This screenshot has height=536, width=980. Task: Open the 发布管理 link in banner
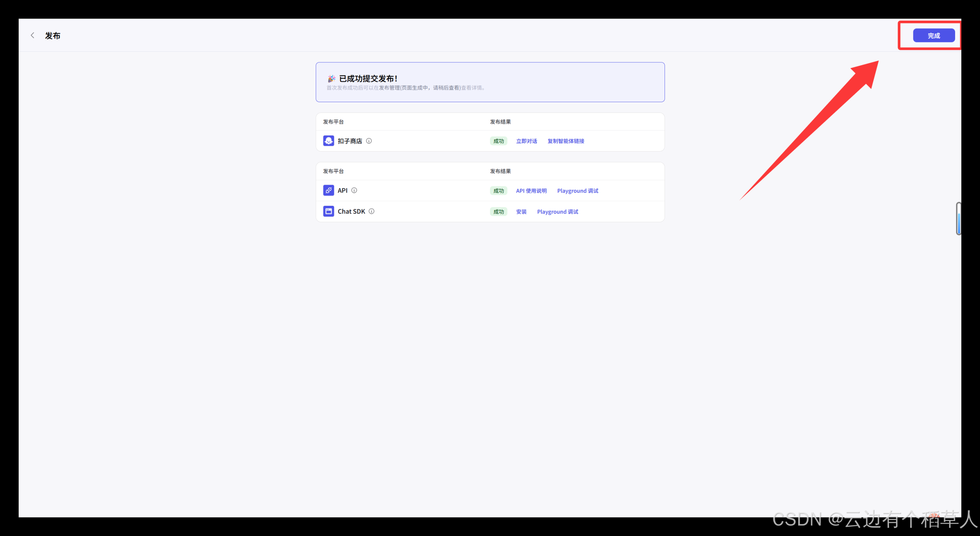tap(389, 88)
